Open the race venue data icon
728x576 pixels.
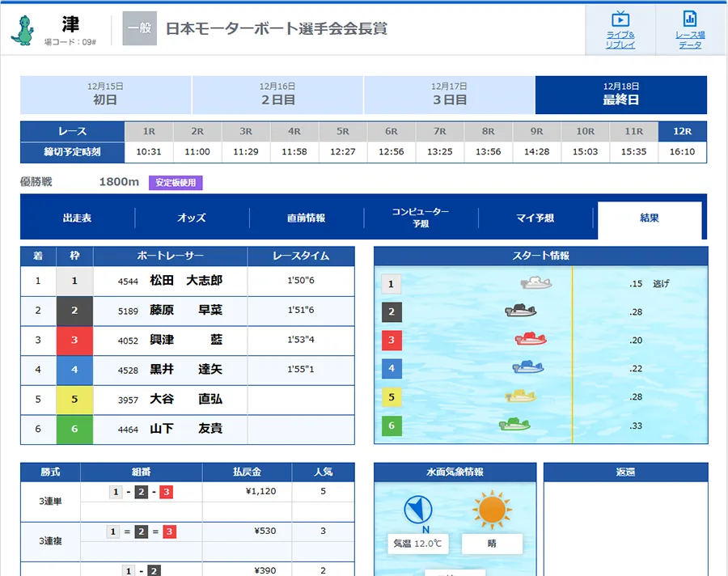690,19
